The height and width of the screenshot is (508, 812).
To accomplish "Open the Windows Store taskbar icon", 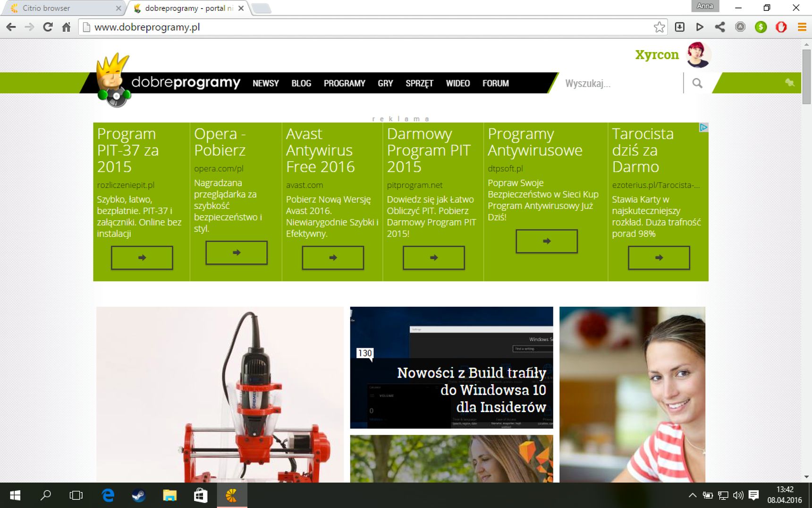I will click(200, 495).
